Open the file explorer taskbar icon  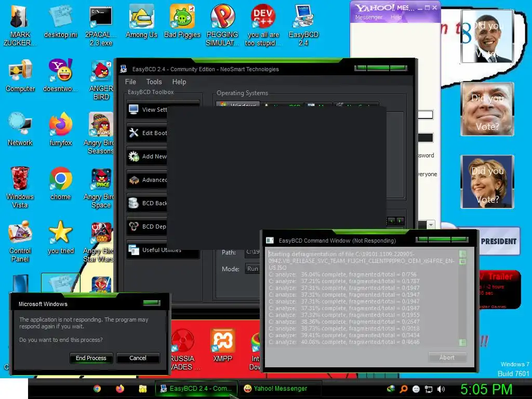[143, 389]
